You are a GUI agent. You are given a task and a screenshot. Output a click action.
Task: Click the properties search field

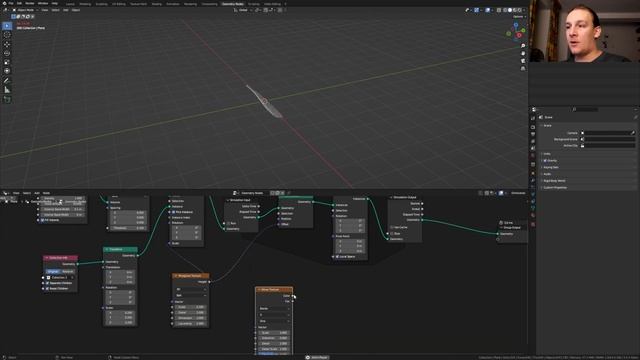click(x=586, y=109)
